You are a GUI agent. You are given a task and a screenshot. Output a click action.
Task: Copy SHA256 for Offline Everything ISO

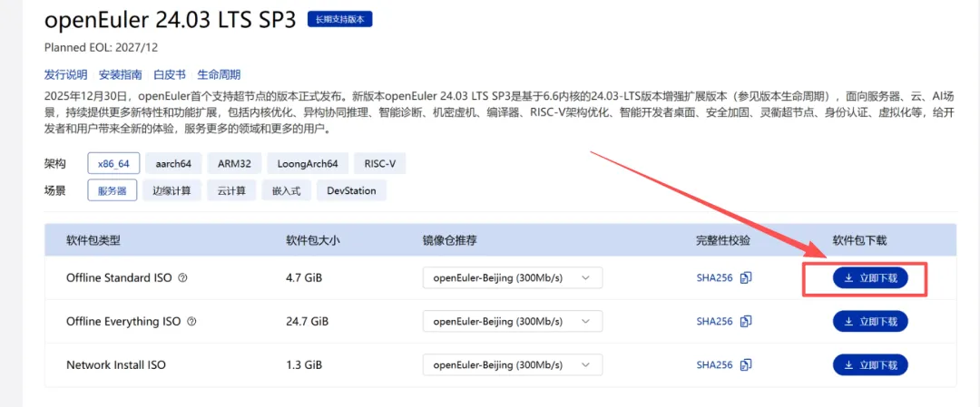click(x=746, y=322)
